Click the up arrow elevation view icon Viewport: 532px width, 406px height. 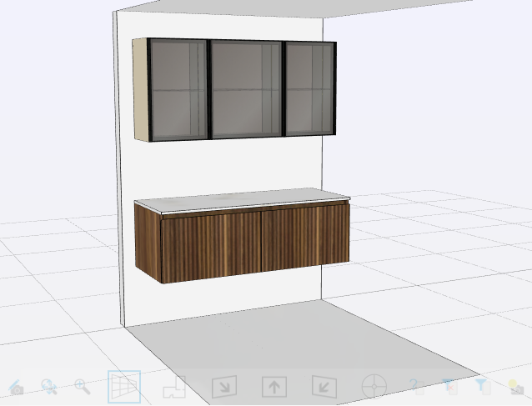click(274, 387)
